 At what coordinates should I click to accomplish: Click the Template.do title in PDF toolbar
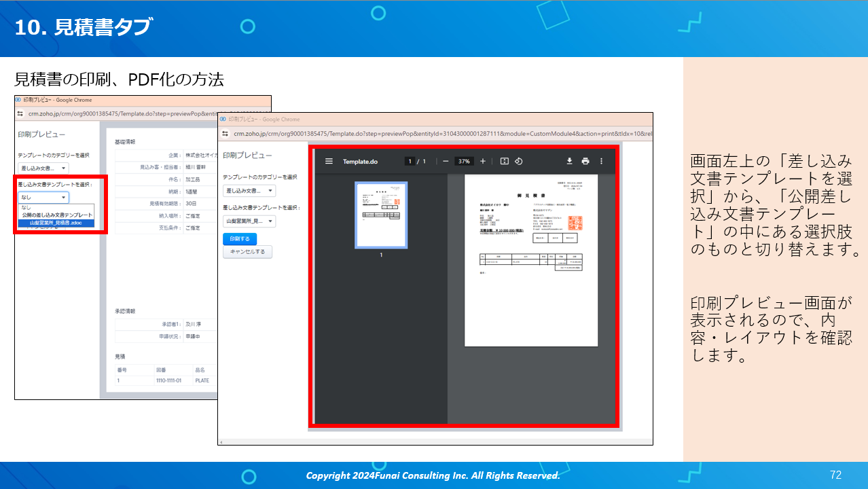click(x=360, y=162)
